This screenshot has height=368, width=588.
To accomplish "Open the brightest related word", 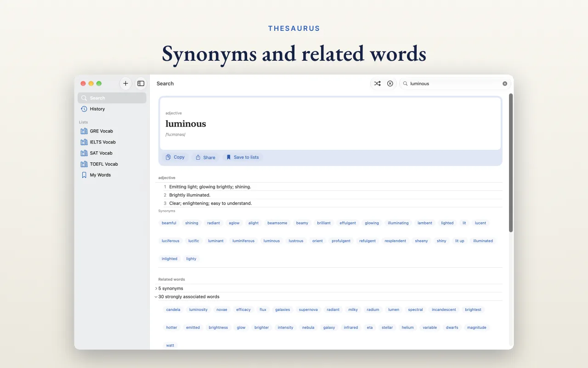I will tap(473, 310).
